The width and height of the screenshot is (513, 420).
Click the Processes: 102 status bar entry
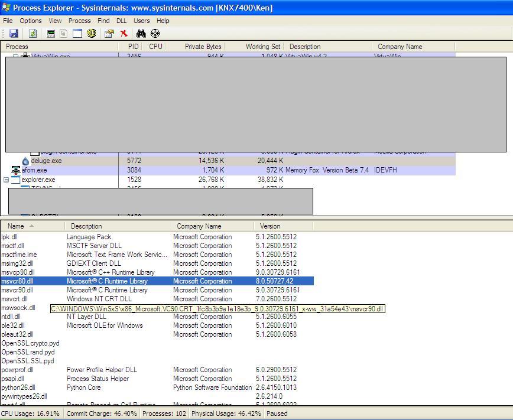164,414
